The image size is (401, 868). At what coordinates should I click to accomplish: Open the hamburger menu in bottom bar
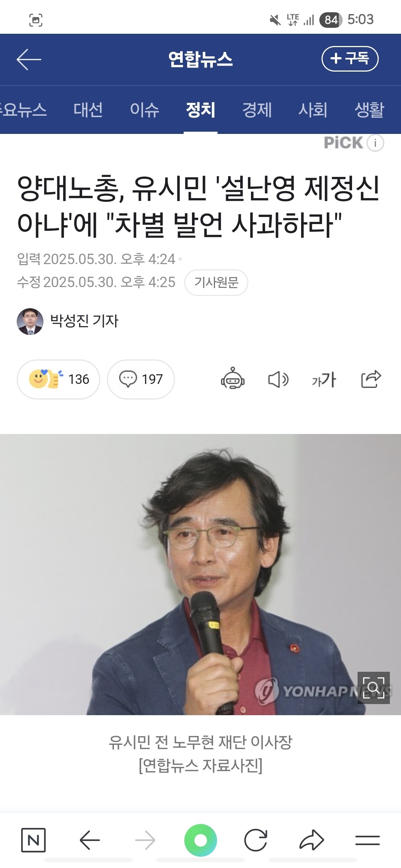(368, 840)
